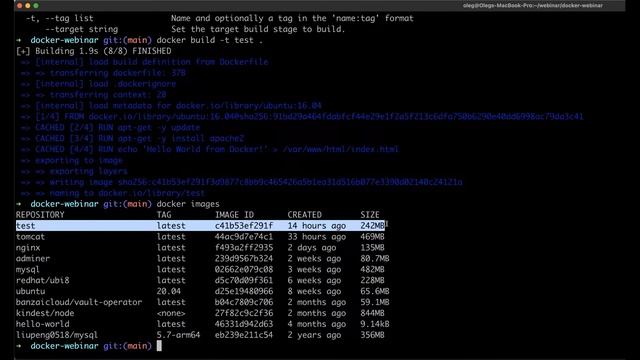Click the 'Building 1.9s (8/8) FINISHED' line
The height and width of the screenshot is (360, 640).
(x=93, y=51)
